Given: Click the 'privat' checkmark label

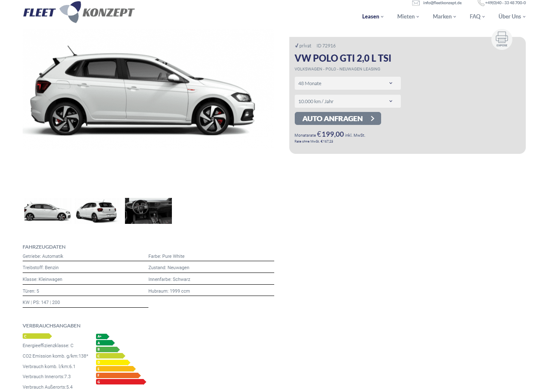Looking at the screenshot, I should [x=303, y=46].
